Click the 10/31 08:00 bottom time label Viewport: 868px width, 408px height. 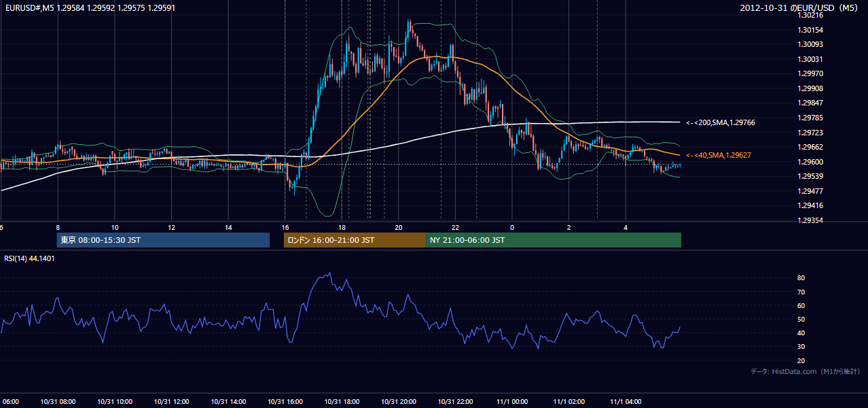58,401
